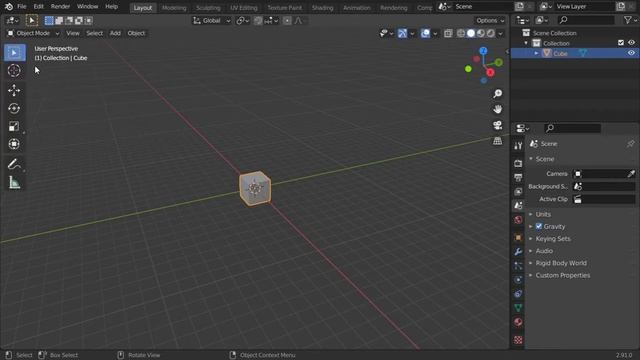This screenshot has width=640, height=360.
Task: Open Particle properties tab
Action: (x=518, y=266)
